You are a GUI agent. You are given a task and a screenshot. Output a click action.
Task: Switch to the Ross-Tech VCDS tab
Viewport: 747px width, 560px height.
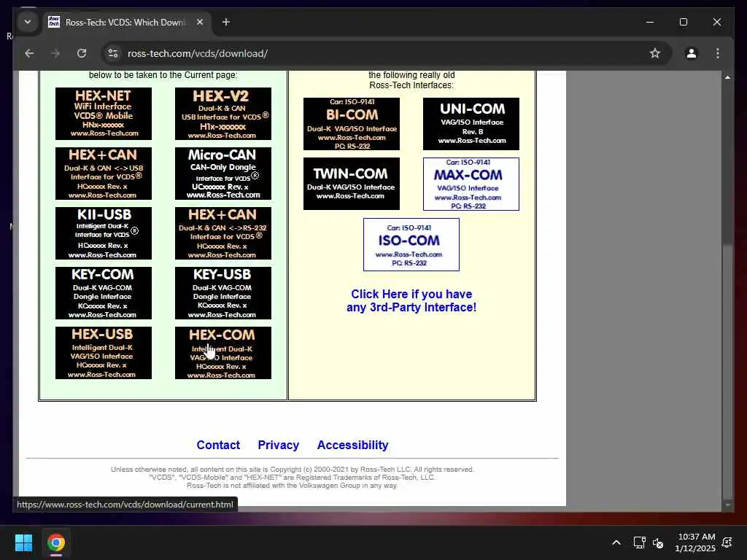tap(125, 23)
